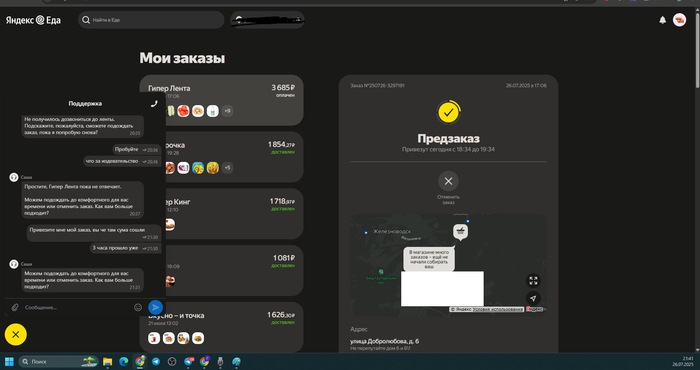This screenshot has height=370, width=700.
Task: Open Telegram from the Windows taskbar
Action: 156,362
